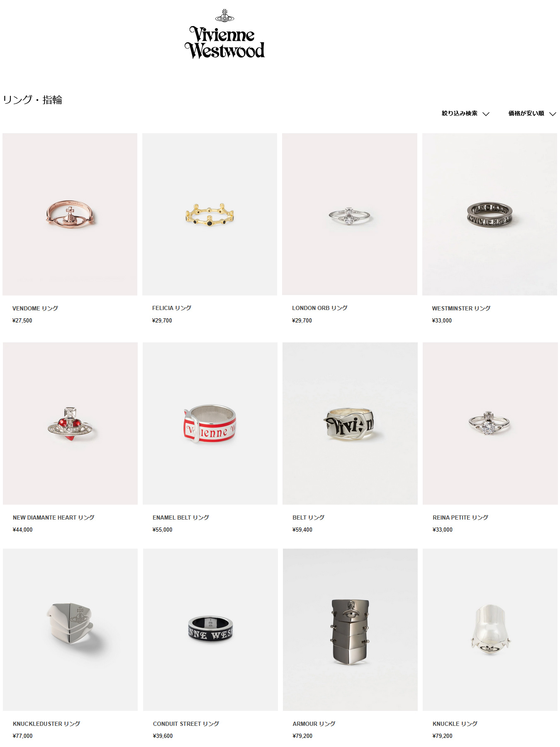Screen dimensions: 560x747
Task: Click the KNUCKLE リング title link
Action: 455,724
